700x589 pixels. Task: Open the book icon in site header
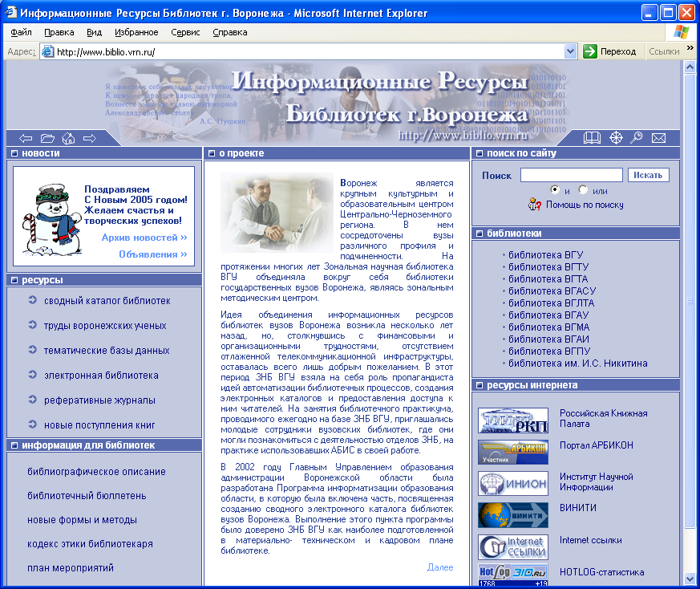coord(592,138)
